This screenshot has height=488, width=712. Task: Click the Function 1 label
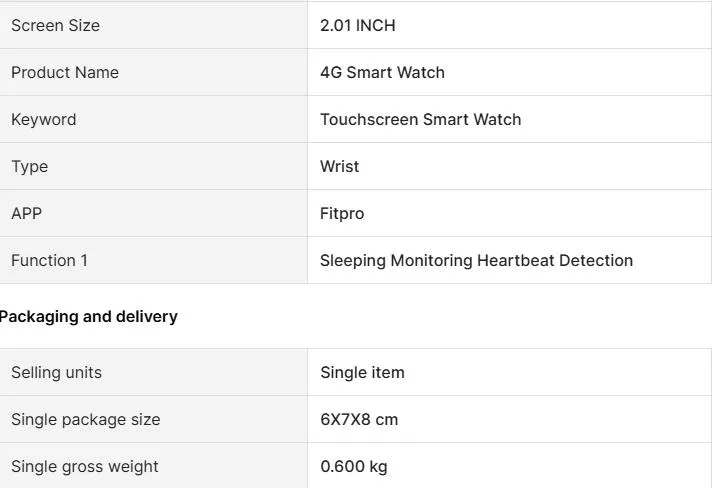[x=49, y=260]
